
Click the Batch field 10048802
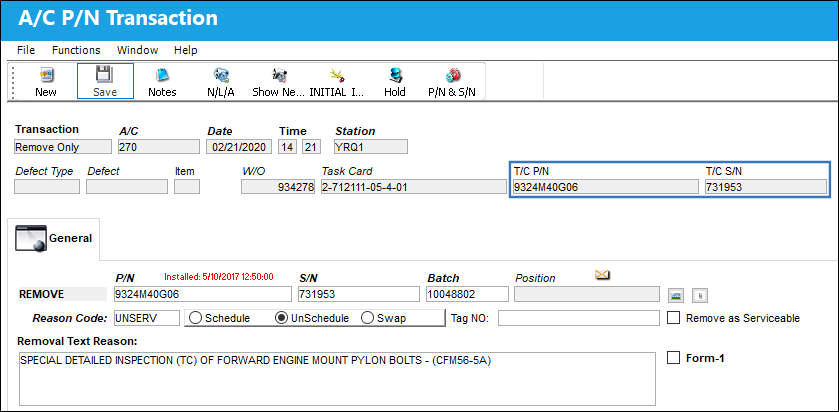coord(467,294)
